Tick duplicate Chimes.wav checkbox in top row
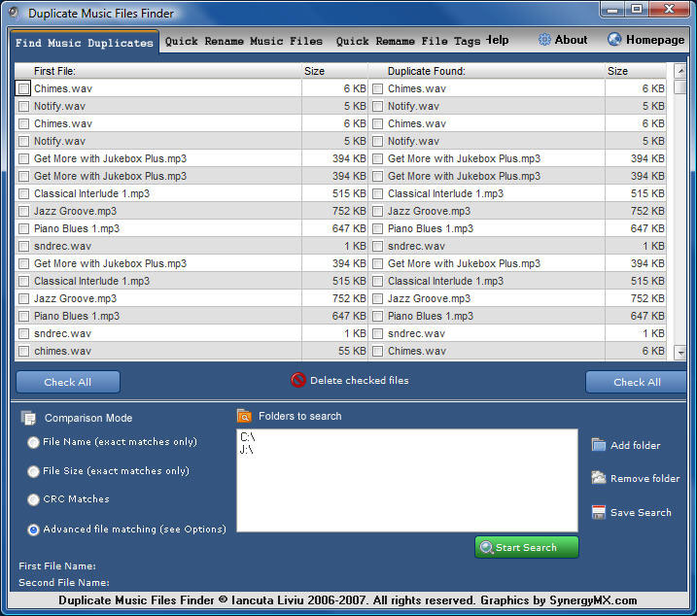Image resolution: width=697 pixels, height=616 pixels. point(378,88)
